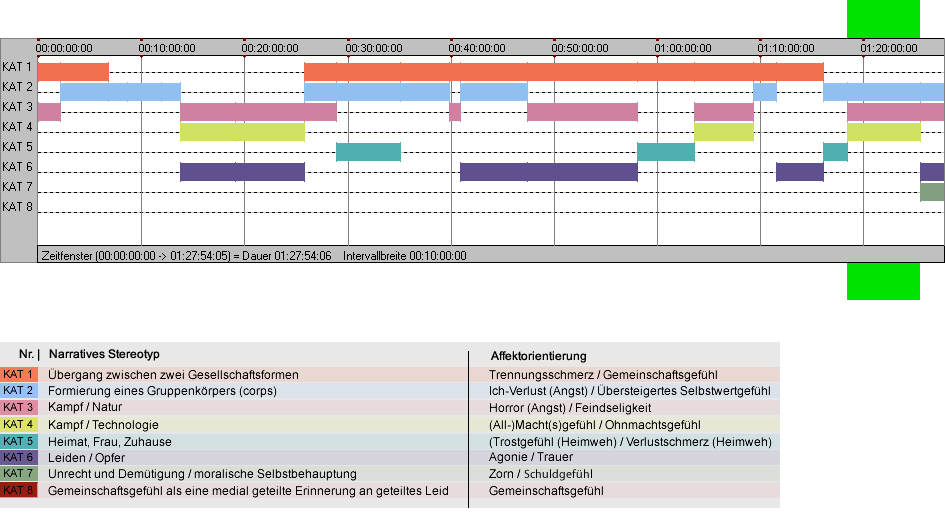The width and height of the screenshot is (945, 530).
Task: Click the 00:30:00:00 ruler label
Action: 374,48
